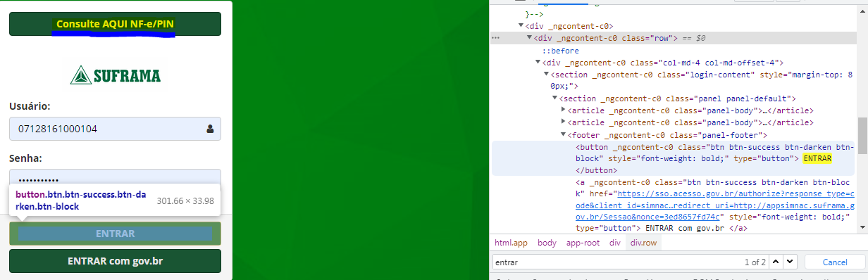Collapse the div _ngcontent-c0 node at top
This screenshot has height=280, width=868.
click(x=521, y=25)
